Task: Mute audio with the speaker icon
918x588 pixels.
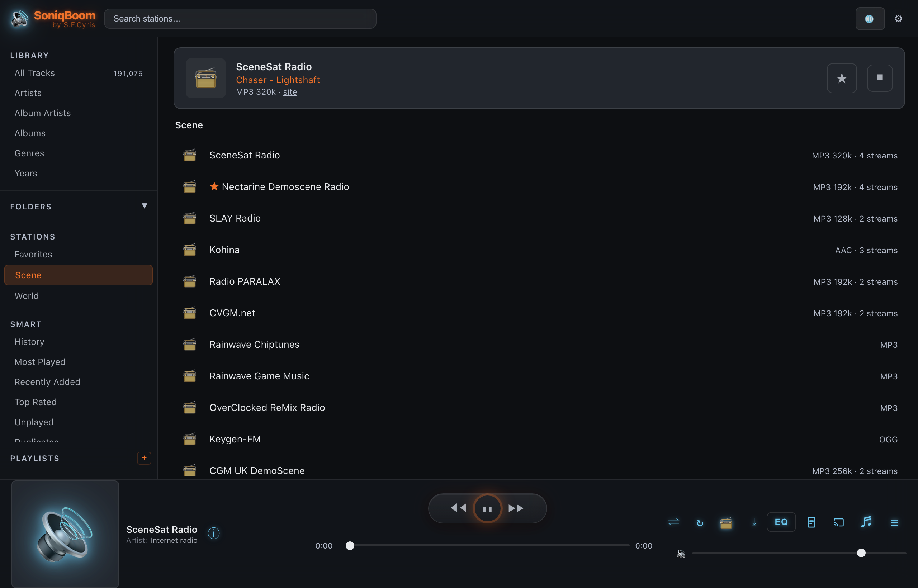Action: (x=681, y=554)
